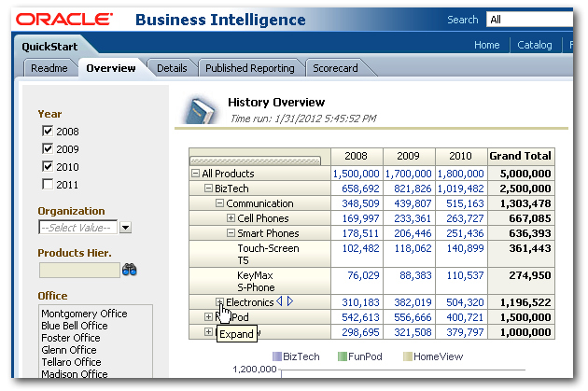Select Madison Office in the list
588x391 pixels.
[75, 374]
